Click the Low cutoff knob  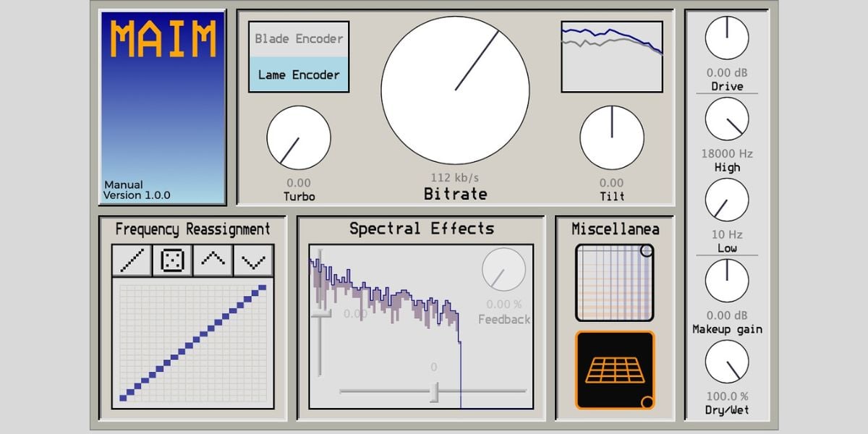point(727,200)
